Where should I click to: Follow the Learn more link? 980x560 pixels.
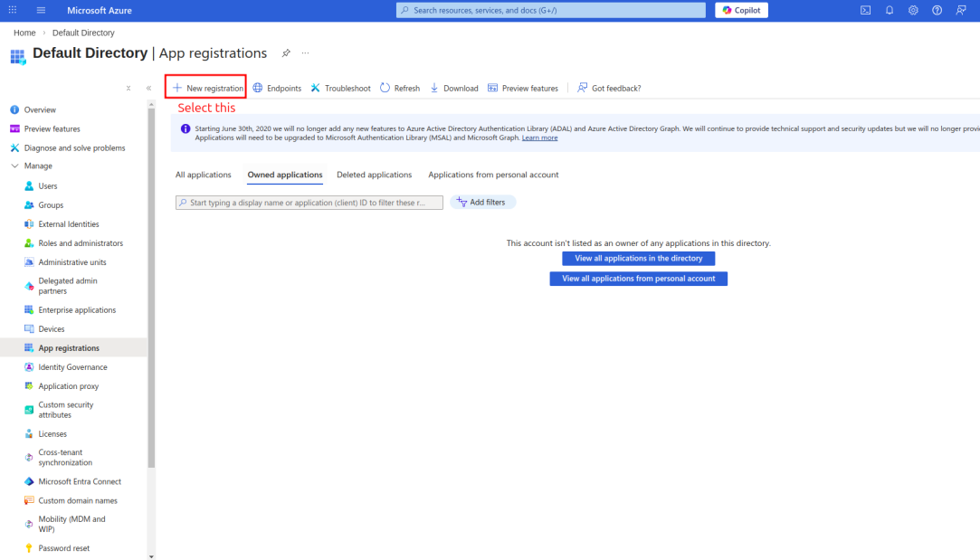click(x=539, y=138)
